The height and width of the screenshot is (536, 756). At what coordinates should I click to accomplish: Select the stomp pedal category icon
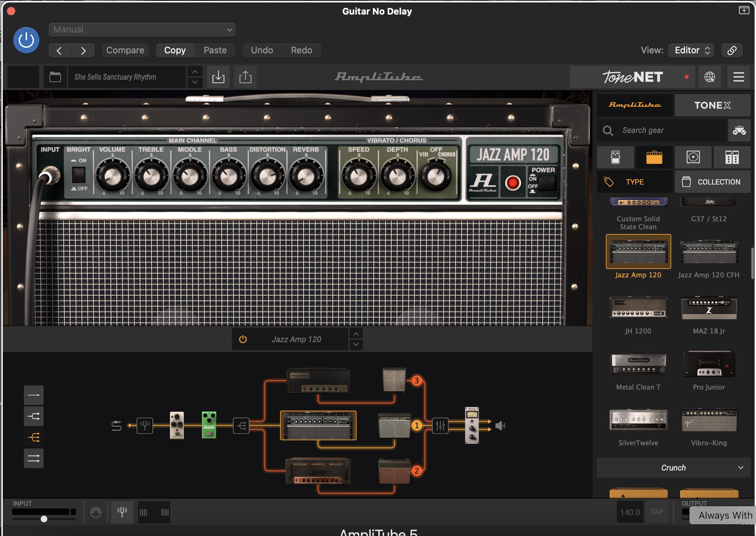[x=615, y=158]
